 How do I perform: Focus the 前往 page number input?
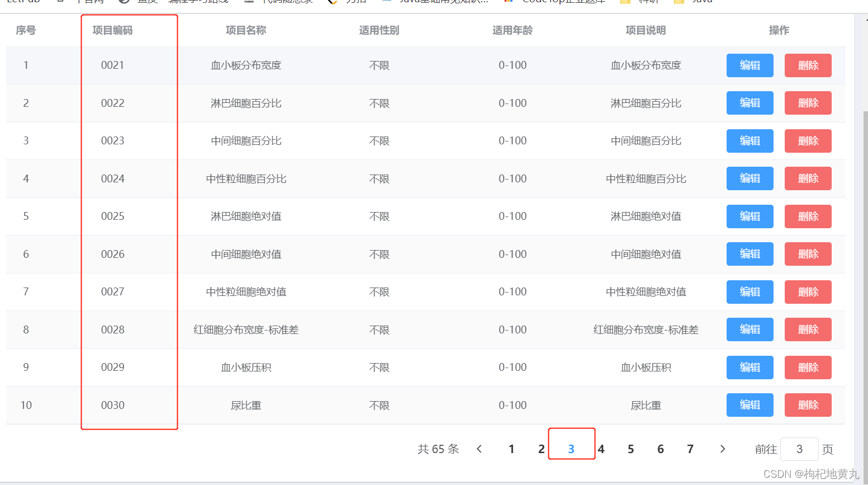tap(799, 449)
